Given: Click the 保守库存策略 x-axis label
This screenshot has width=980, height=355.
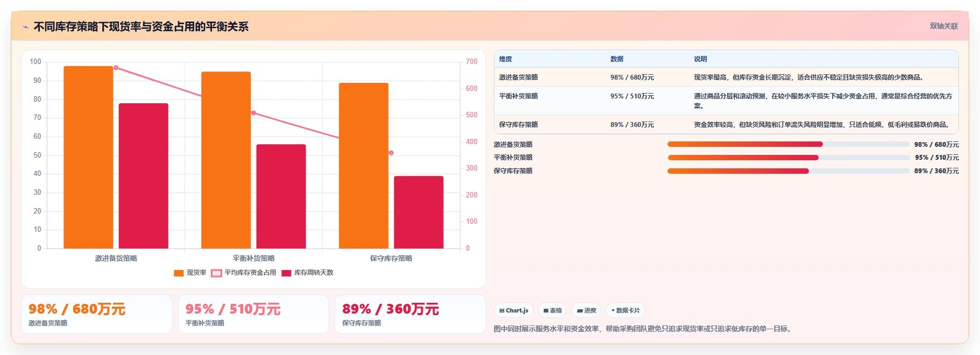Looking at the screenshot, I should click(x=391, y=258).
